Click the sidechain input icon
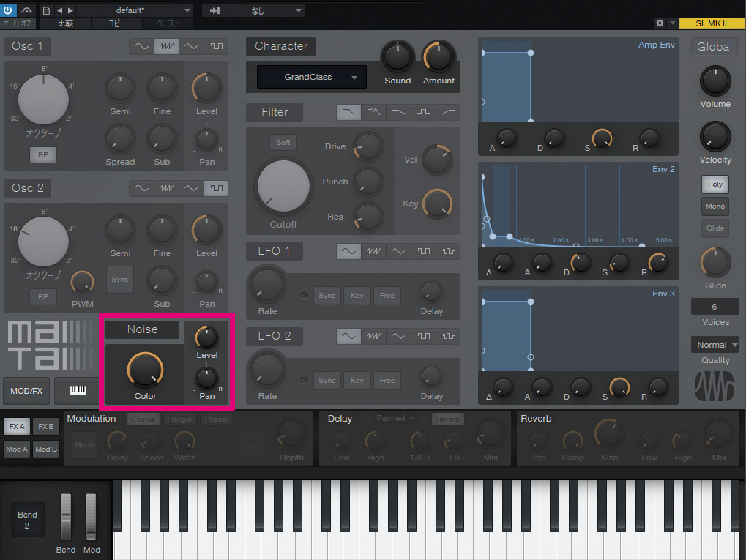The width and height of the screenshot is (746, 560). (215, 10)
